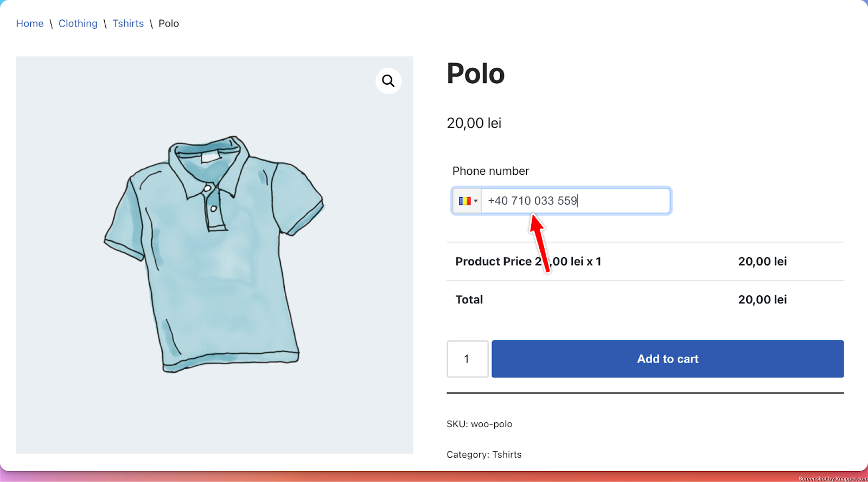Go to the Home breadcrumb link
Image resolution: width=868 pixels, height=482 pixels.
30,23
